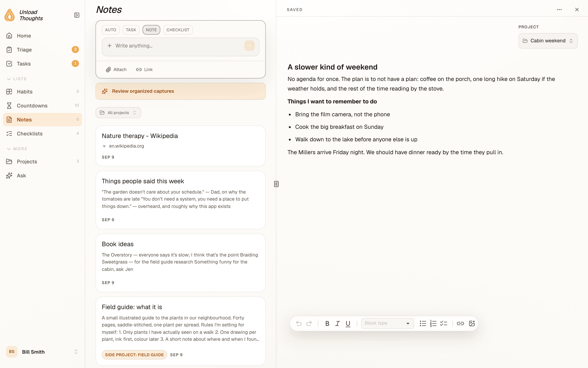Click Link button below capture box
This screenshot has width=588, height=368.
144,70
